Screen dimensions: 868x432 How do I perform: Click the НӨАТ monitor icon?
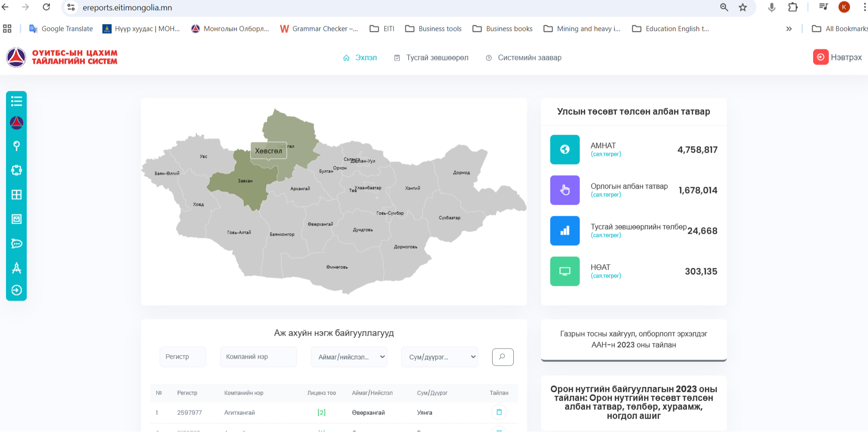pos(565,271)
